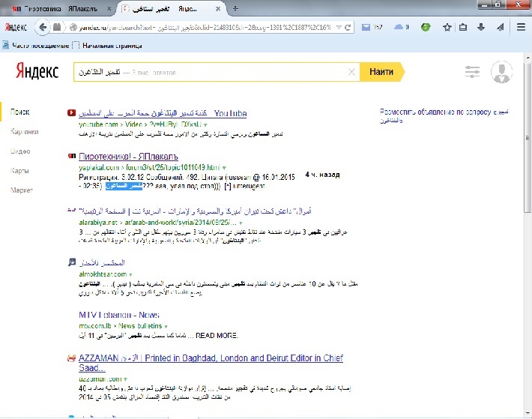532x419 pixels.
Task: Click the highlighted Arabic text in ЯПлакалъ snippet
Action: (124, 186)
